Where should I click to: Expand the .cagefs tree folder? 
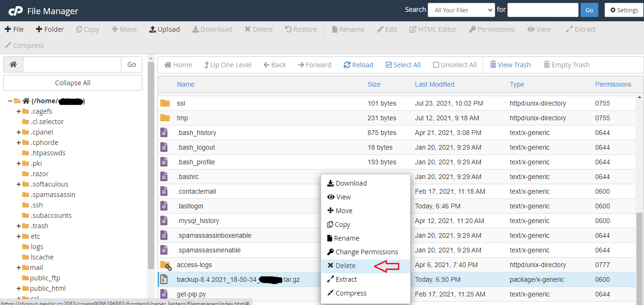coord(19,111)
